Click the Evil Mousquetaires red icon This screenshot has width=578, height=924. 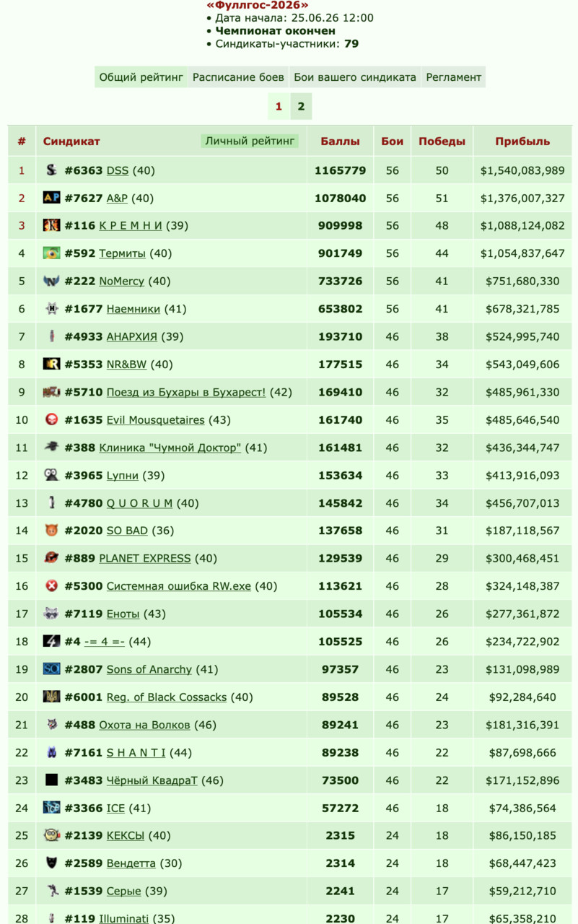click(x=51, y=419)
